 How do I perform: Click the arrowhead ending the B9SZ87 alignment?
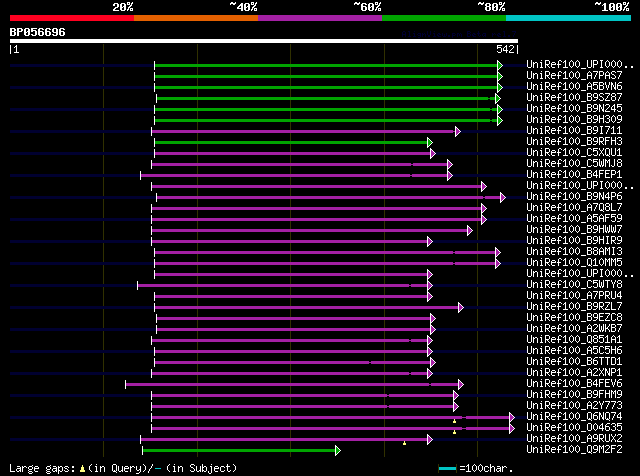497,98
